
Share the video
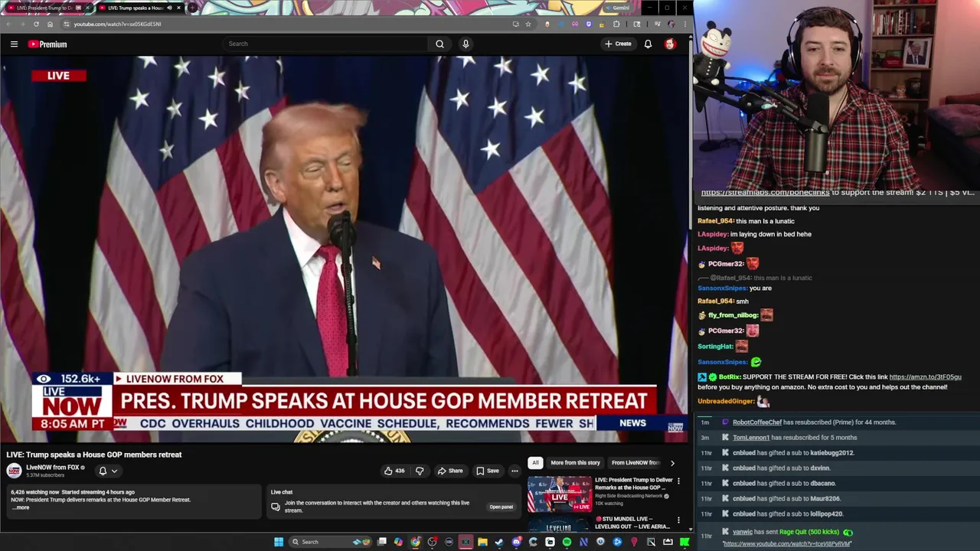coord(450,471)
